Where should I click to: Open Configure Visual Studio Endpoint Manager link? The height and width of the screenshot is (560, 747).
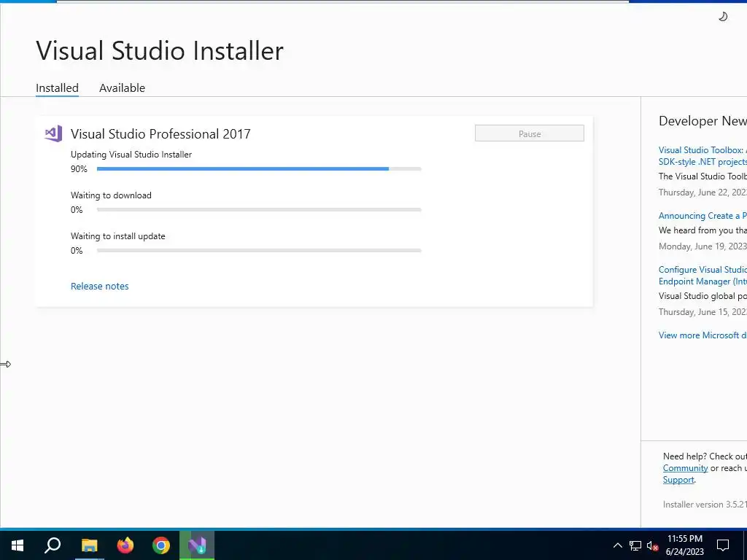(x=703, y=275)
